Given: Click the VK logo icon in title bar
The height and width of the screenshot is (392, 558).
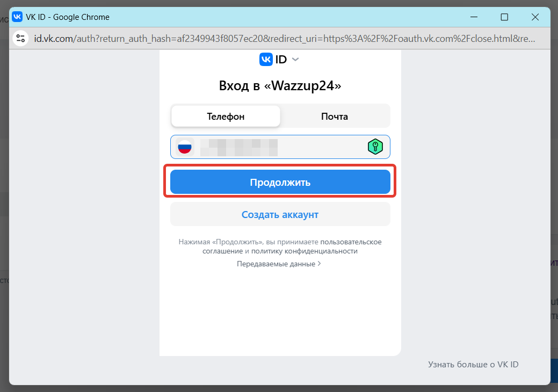Looking at the screenshot, I should point(17,17).
